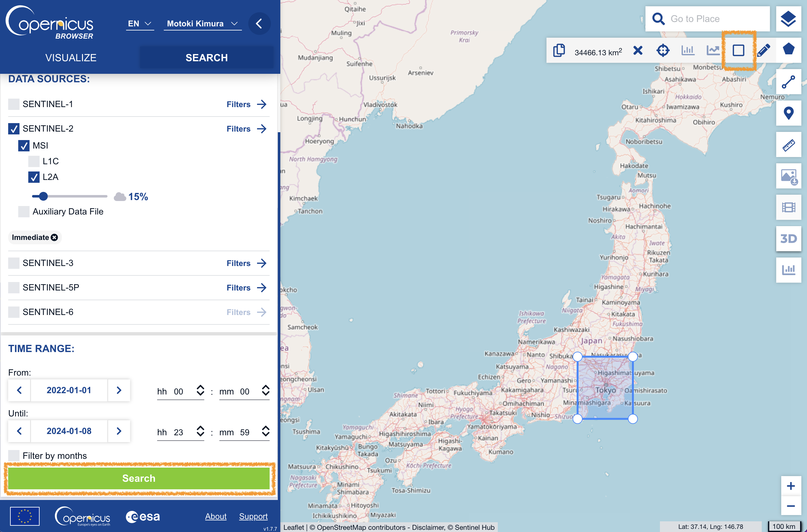Image resolution: width=807 pixels, height=532 pixels.
Task: Copy area geometry with clipboard icon
Action: coord(559,51)
